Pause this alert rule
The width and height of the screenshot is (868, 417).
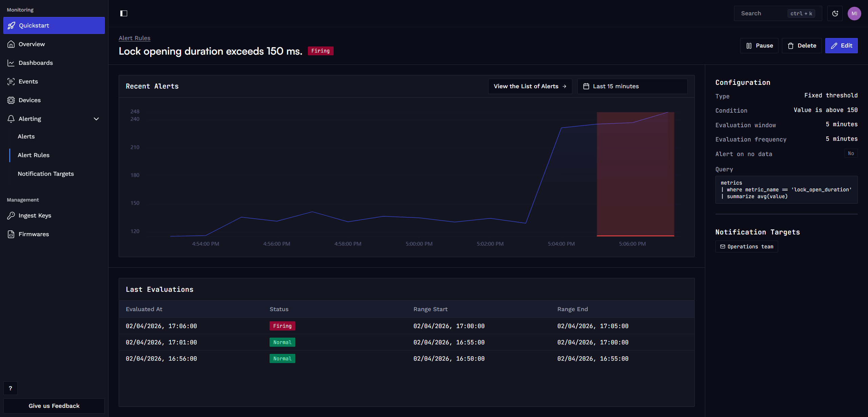pos(759,45)
